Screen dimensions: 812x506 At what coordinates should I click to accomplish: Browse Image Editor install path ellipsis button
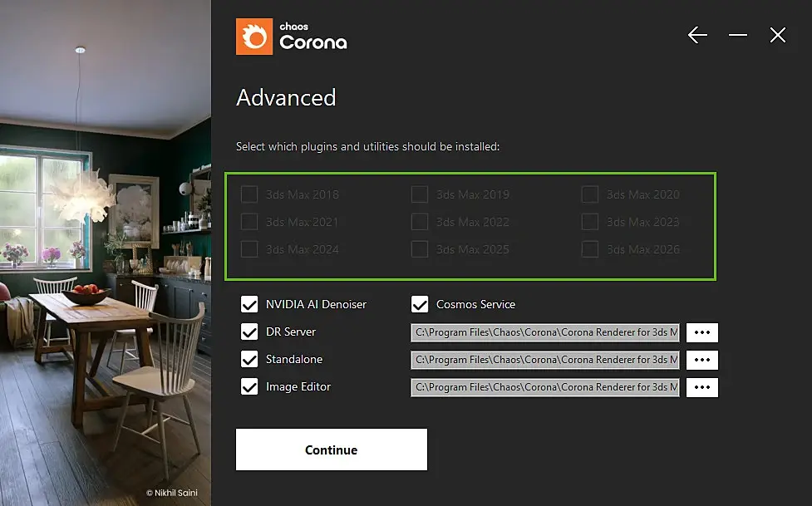(701, 387)
